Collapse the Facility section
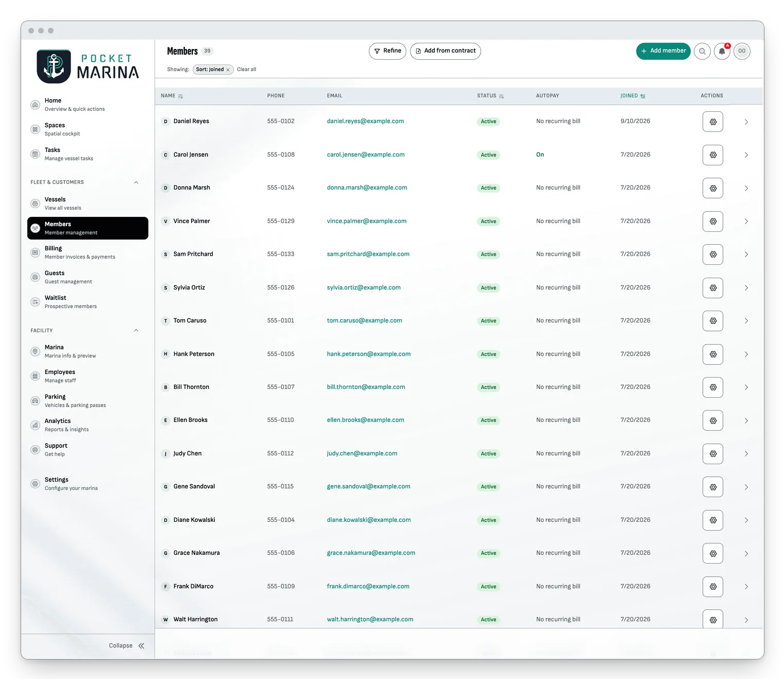 136,331
